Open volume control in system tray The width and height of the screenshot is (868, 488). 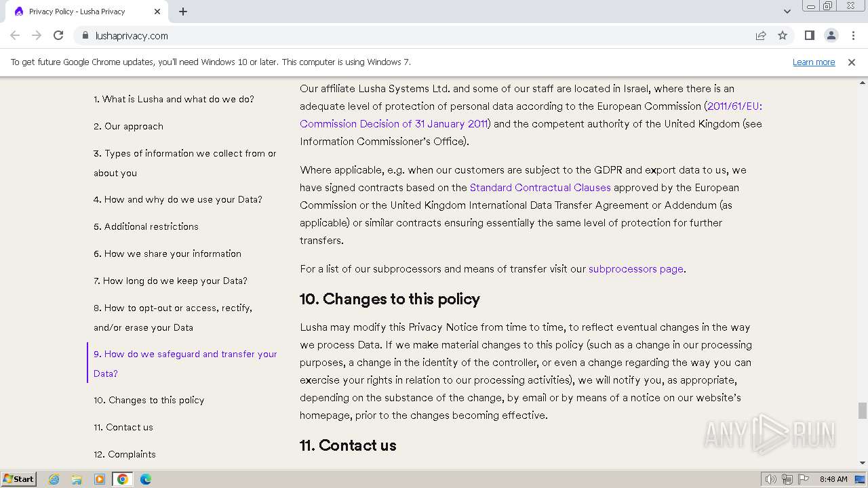(x=770, y=479)
